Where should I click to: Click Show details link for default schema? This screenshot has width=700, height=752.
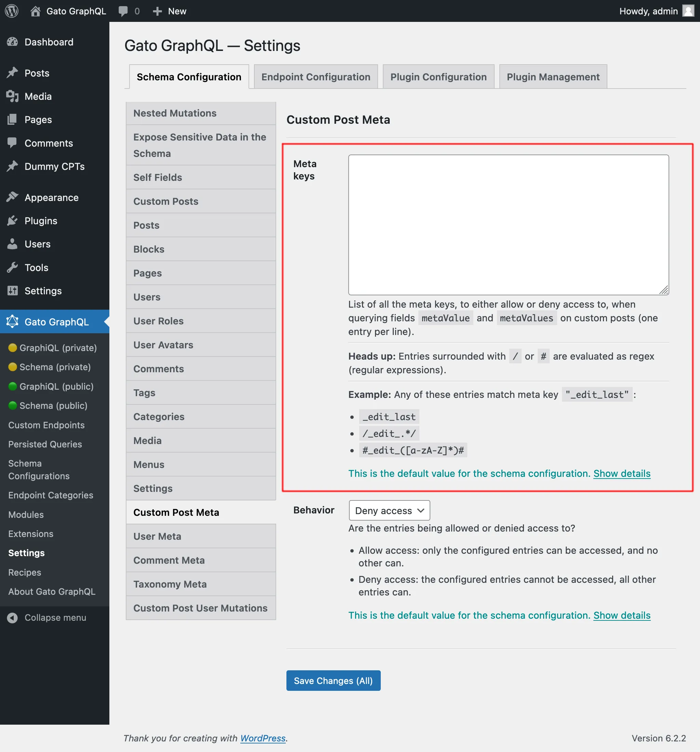(621, 474)
